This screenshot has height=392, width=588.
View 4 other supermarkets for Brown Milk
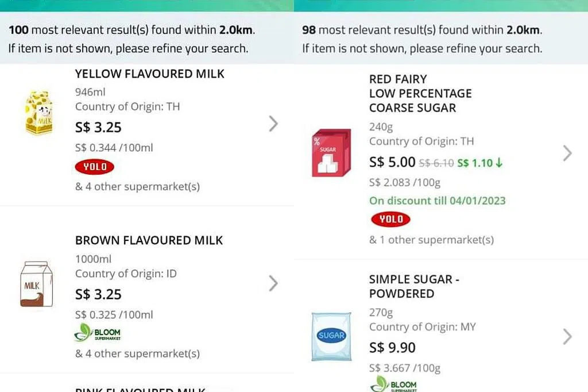[x=137, y=353]
